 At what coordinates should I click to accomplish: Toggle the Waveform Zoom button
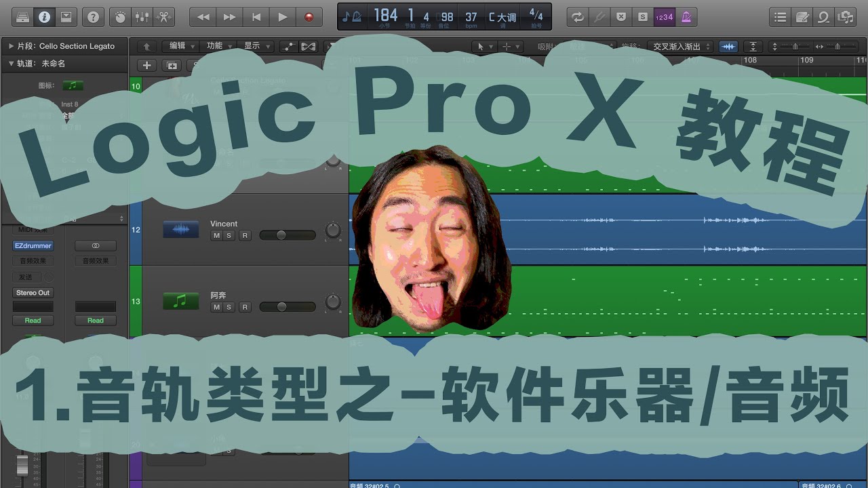[x=729, y=46]
